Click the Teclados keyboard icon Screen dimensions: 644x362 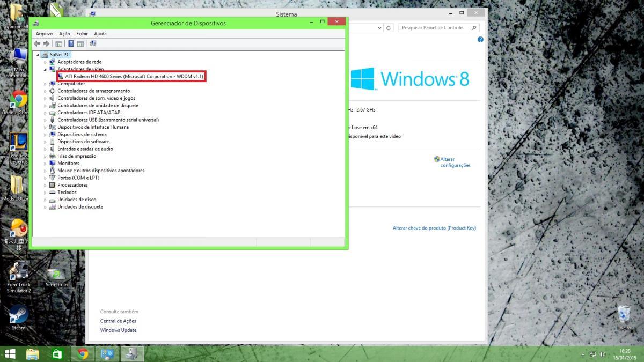pos(52,193)
